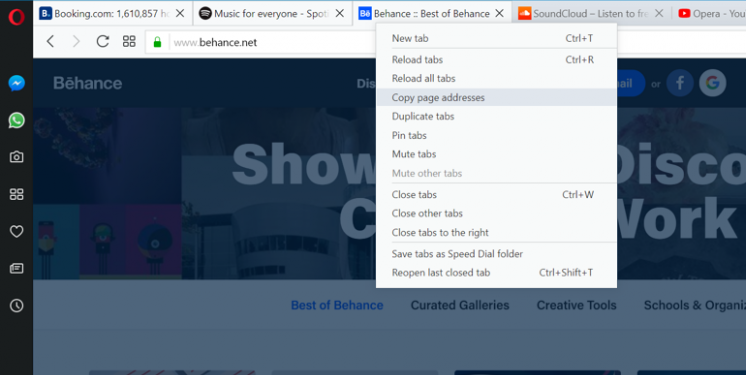Click the Curated Galleries link
746x375 pixels.
[460, 305]
